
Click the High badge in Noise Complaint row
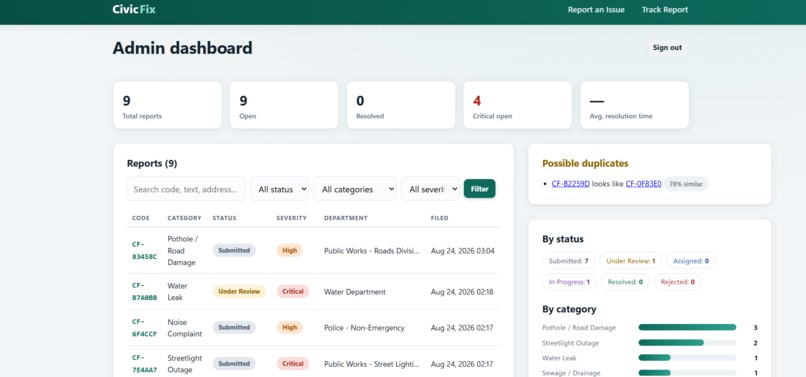289,328
